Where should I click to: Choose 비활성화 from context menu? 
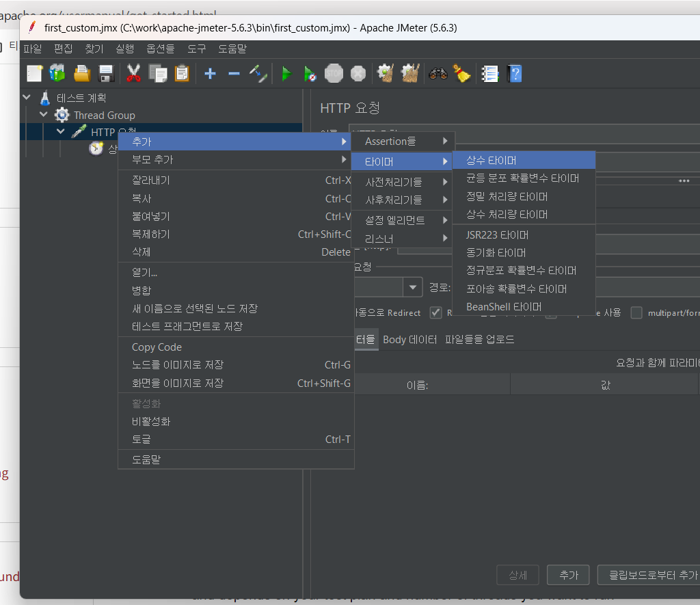pos(236,421)
